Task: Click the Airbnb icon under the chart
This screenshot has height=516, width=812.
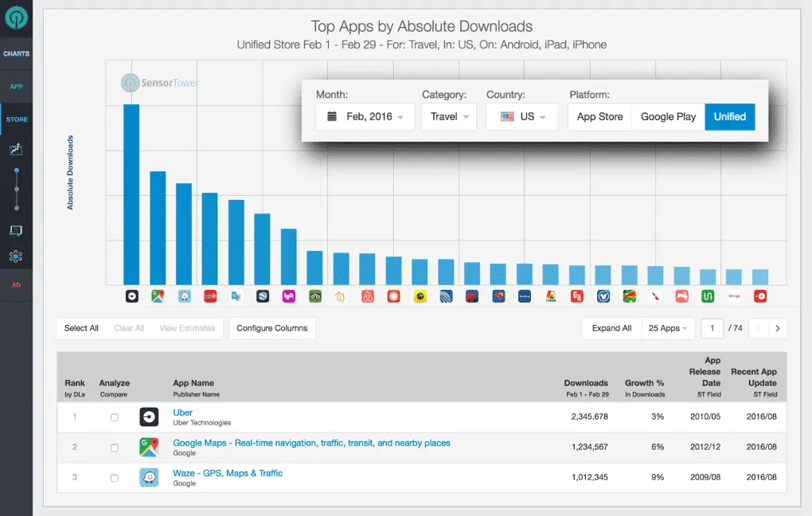Action: 368,296
